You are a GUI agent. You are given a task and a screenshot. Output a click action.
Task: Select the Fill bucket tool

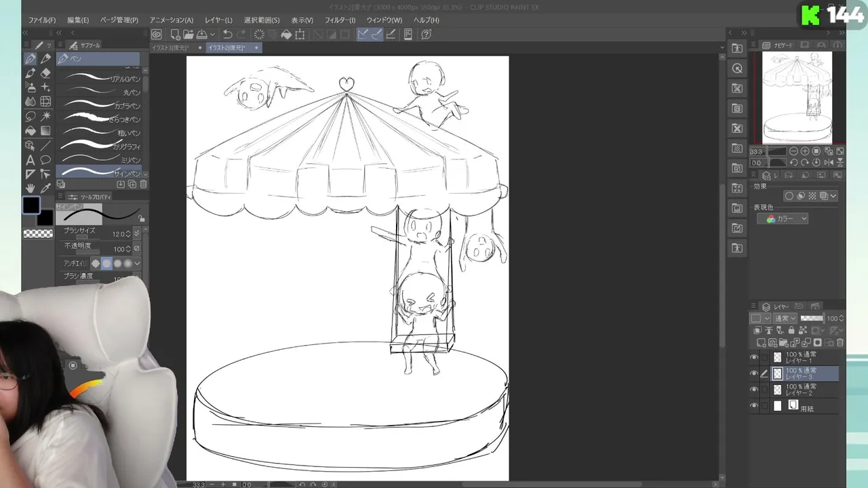click(31, 131)
